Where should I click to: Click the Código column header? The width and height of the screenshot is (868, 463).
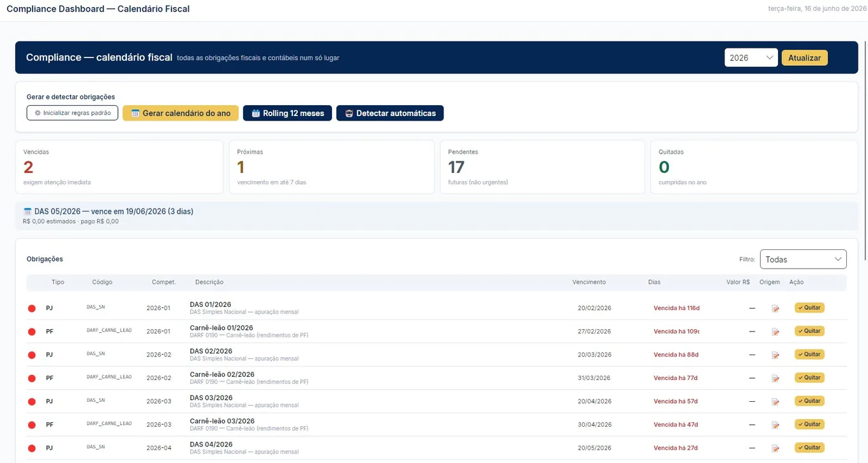pos(102,282)
